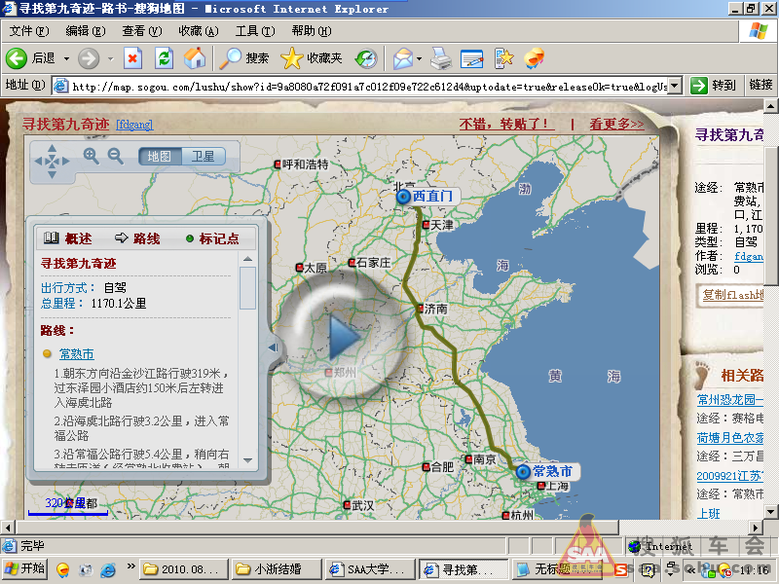Print the page with printer icon
Screen dimensions: 779x584
[441, 59]
